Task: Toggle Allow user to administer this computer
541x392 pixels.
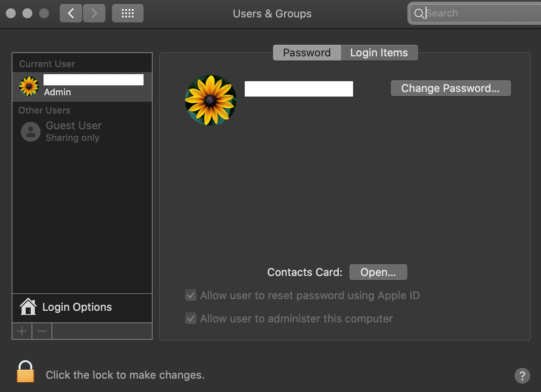Action: click(191, 319)
